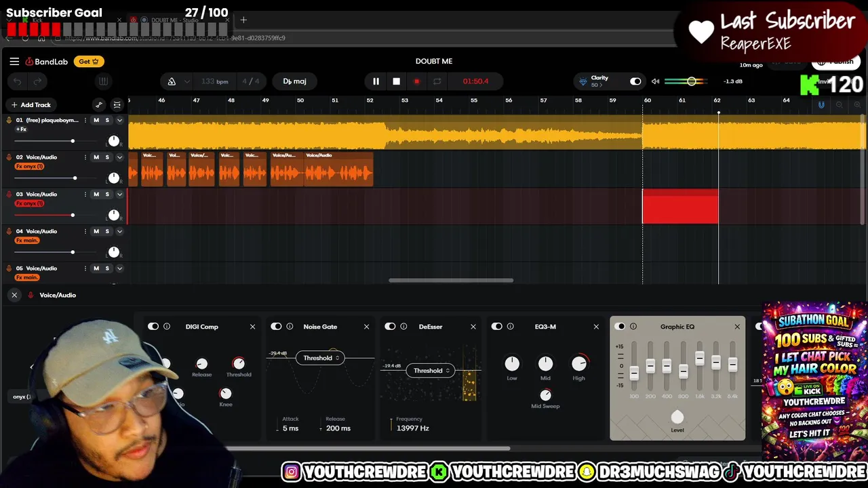Open the metronome options dropdown arrow
This screenshot has height=488, width=868.
[x=186, y=81]
